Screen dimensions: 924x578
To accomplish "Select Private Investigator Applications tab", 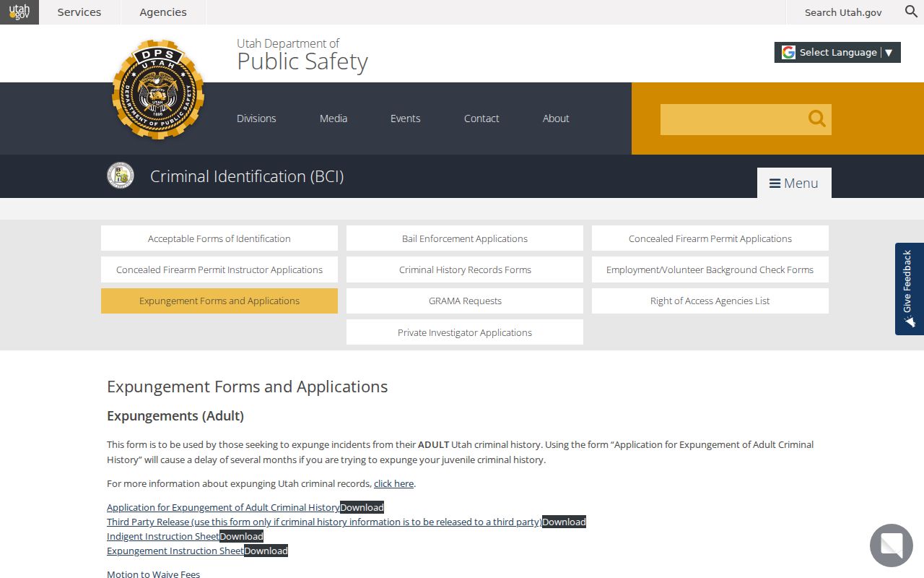I will (x=465, y=332).
